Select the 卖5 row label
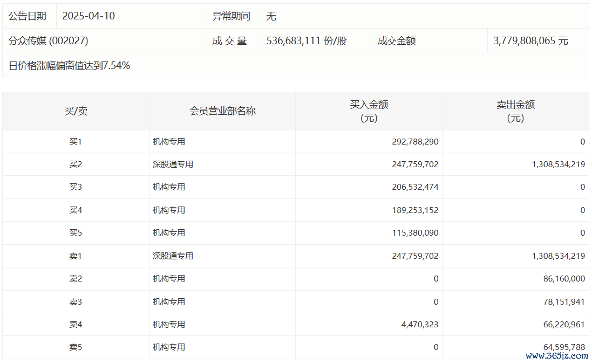The image size is (592, 364). [x=76, y=347]
